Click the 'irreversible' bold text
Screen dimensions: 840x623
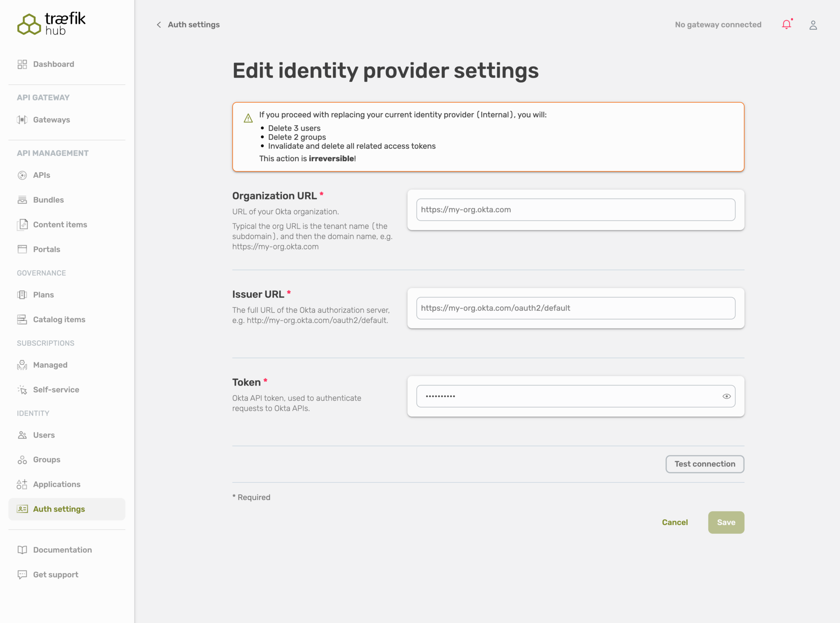click(331, 159)
